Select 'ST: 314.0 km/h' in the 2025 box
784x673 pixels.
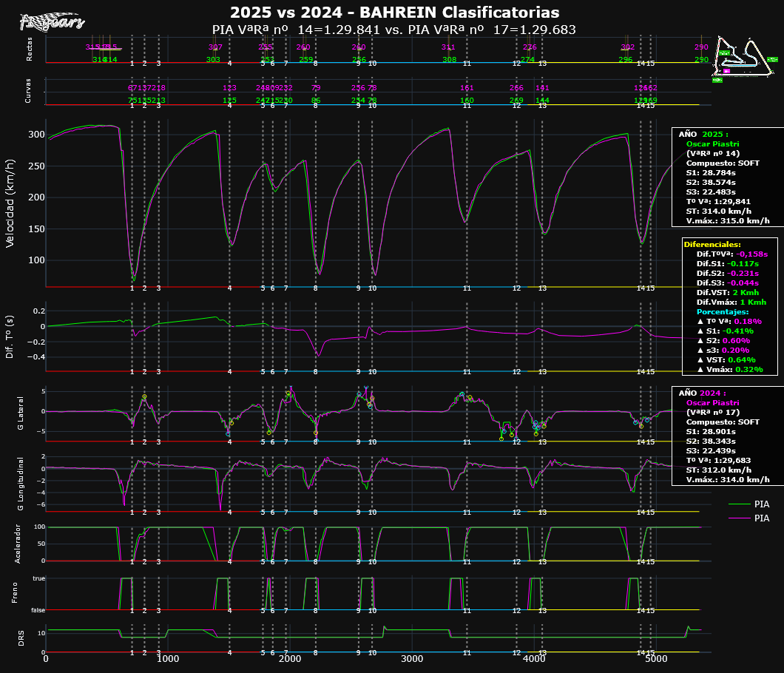click(x=718, y=211)
